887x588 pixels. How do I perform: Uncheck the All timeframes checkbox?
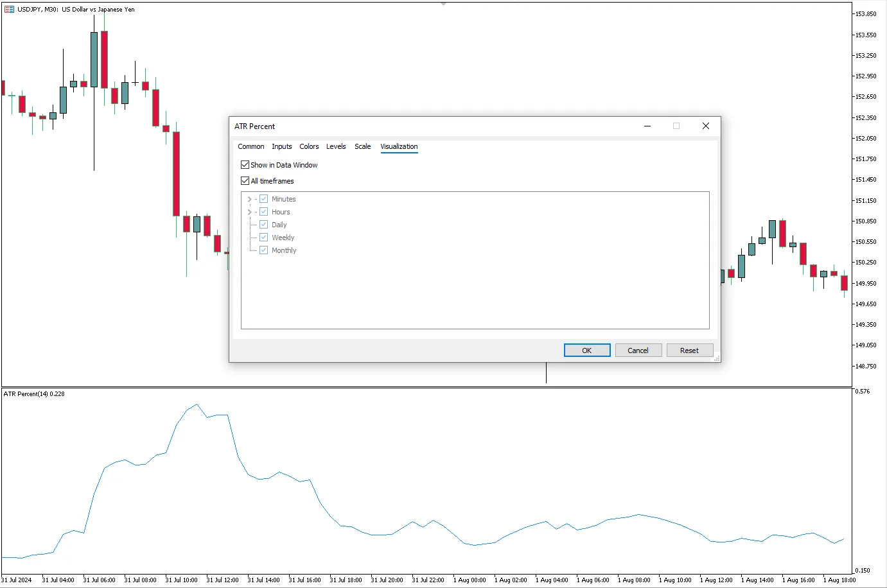click(x=245, y=181)
